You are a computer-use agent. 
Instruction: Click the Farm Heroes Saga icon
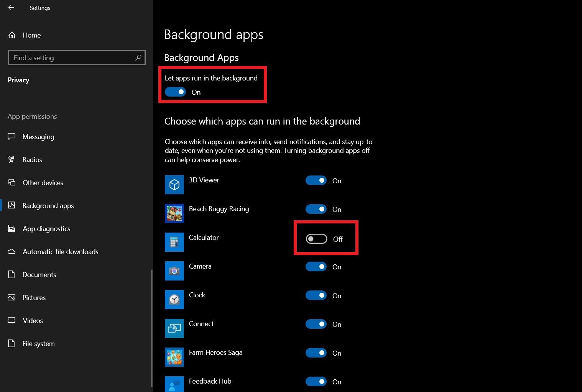(174, 357)
